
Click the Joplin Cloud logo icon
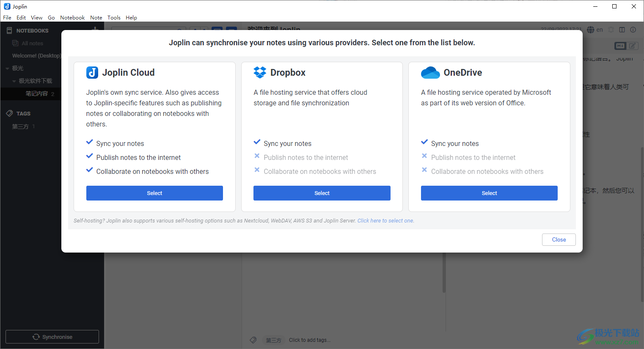pos(92,73)
